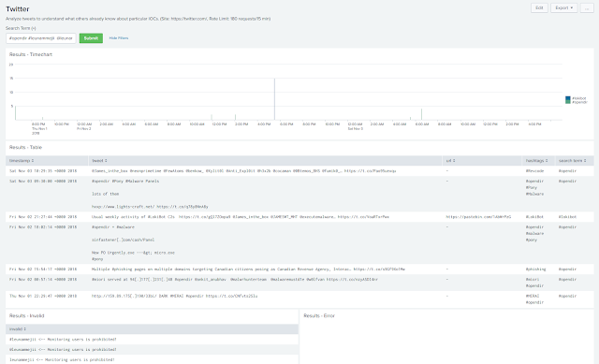Click the #opendir legend color swatch

tap(568, 102)
